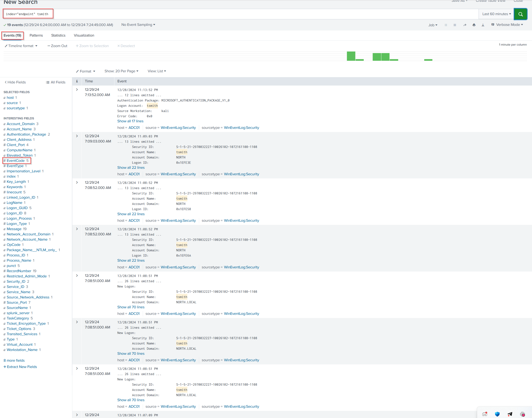Open the Client_Address field
Screen dimensions: 532x418
pyautogui.click(x=19, y=140)
